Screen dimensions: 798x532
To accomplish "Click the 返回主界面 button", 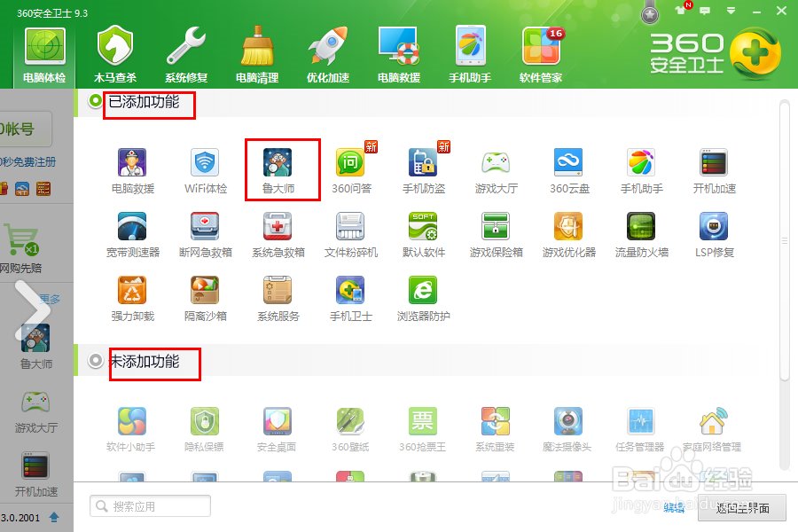I will 742,507.
